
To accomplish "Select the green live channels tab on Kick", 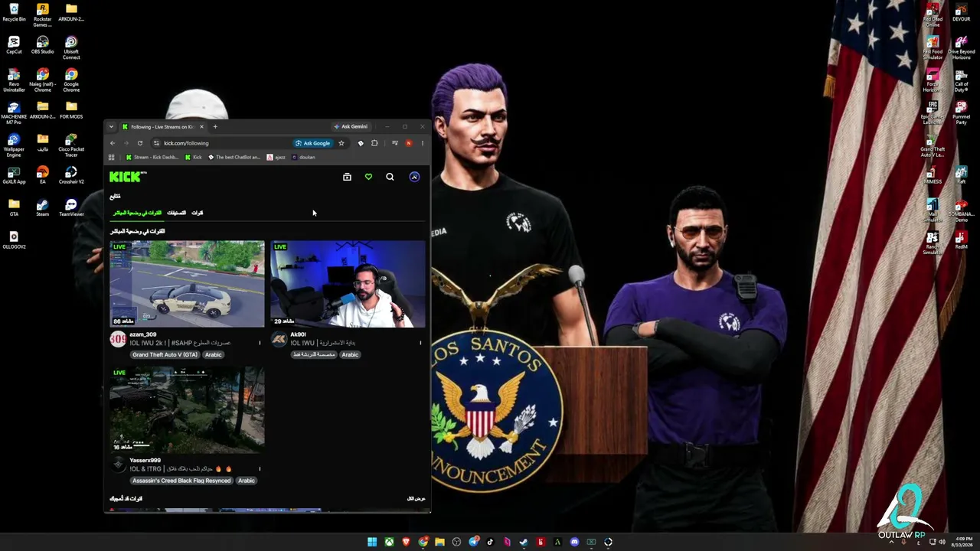I will point(138,213).
